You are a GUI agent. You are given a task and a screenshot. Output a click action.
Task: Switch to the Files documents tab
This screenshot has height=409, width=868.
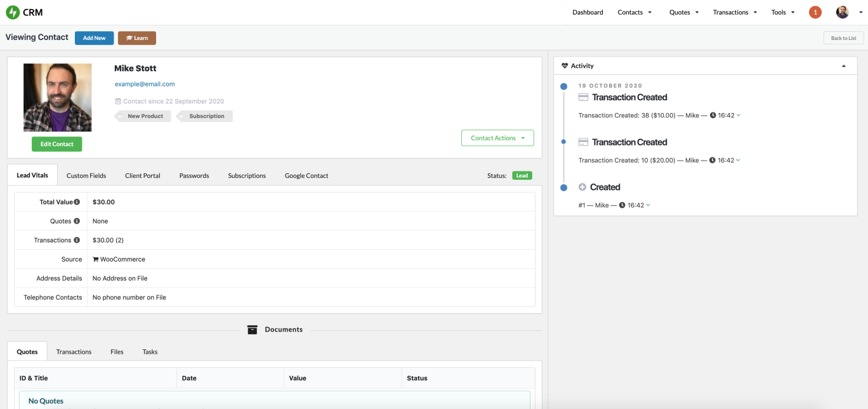pyautogui.click(x=117, y=351)
